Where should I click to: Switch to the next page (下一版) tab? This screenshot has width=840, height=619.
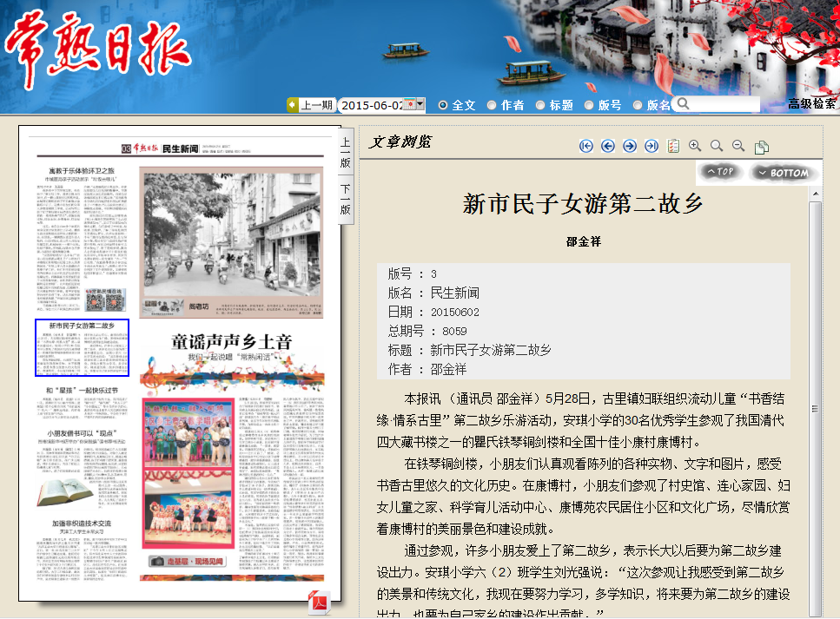[x=346, y=199]
